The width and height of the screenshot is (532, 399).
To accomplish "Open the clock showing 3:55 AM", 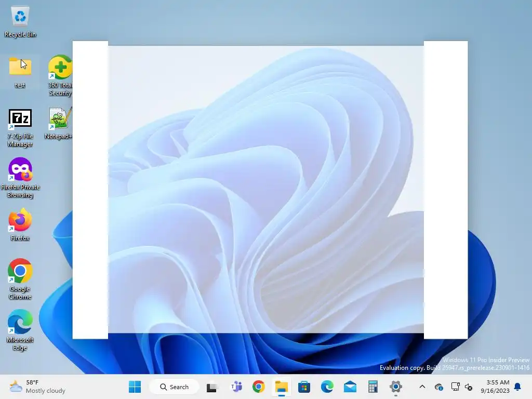I will (495, 387).
